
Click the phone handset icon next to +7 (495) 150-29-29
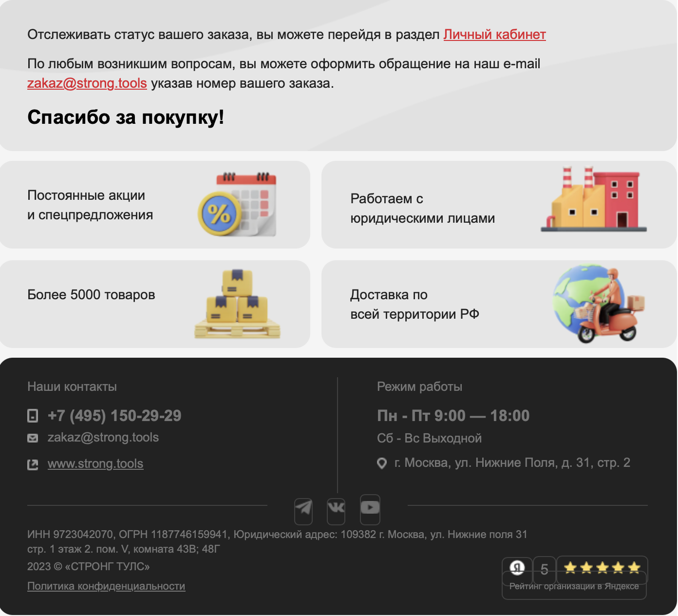(x=32, y=416)
